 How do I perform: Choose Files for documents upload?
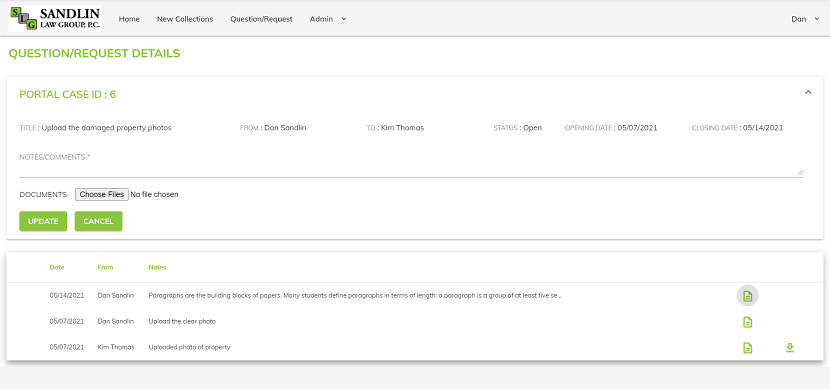(x=102, y=194)
